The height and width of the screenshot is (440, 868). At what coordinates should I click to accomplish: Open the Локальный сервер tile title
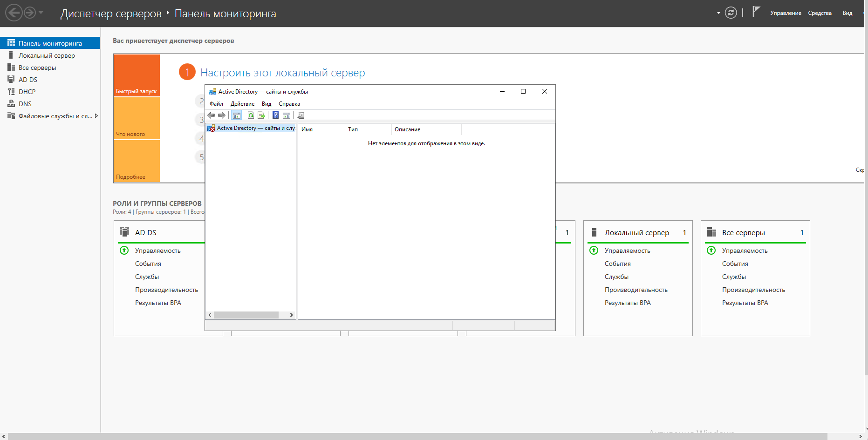(x=637, y=232)
